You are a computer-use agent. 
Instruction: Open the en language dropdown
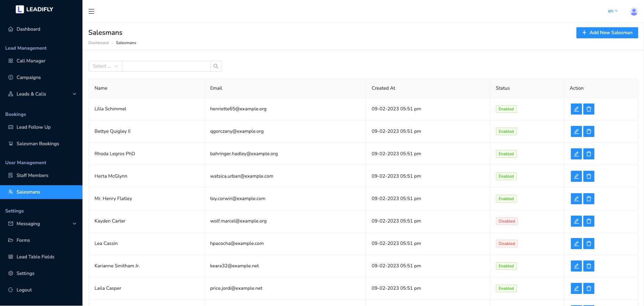click(613, 11)
